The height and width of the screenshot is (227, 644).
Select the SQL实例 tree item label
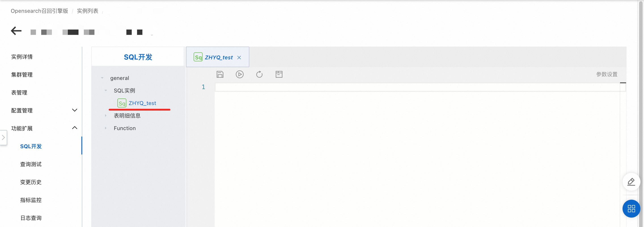125,91
